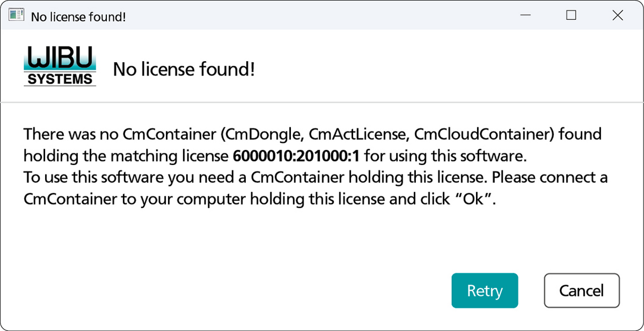Minimize the No license found window
644x331 pixels.
(525, 15)
